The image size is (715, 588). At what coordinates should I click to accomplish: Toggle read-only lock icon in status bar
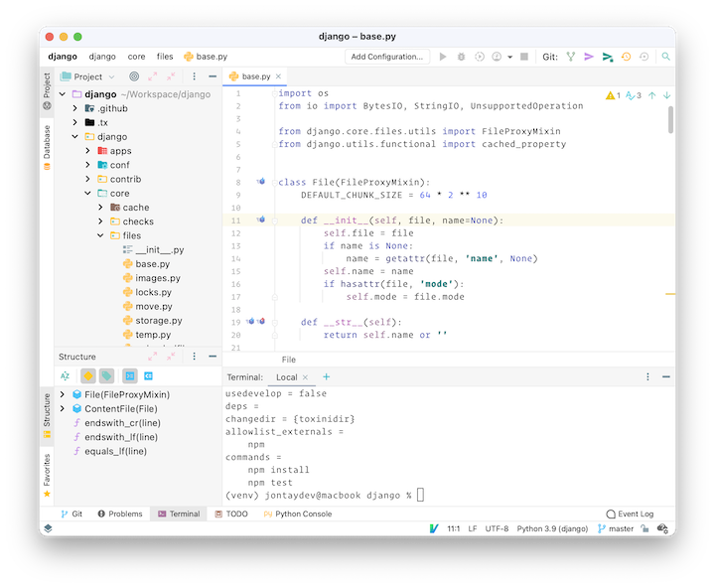click(644, 528)
